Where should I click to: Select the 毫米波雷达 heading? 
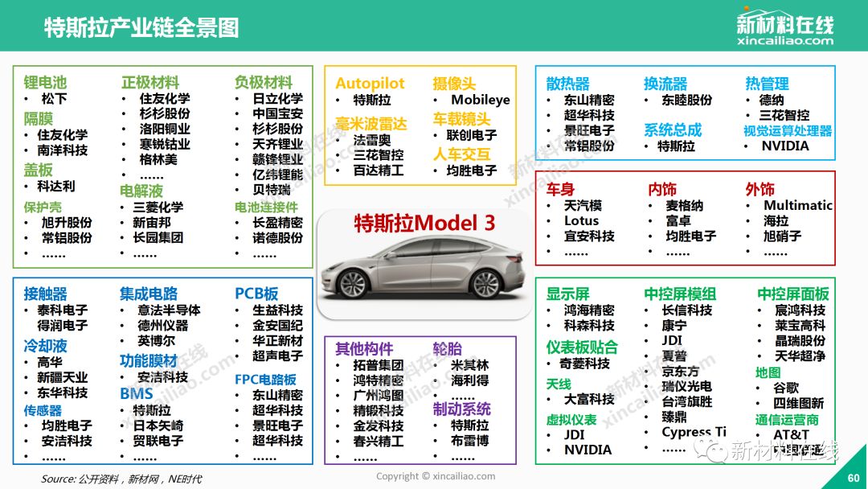[x=371, y=123]
